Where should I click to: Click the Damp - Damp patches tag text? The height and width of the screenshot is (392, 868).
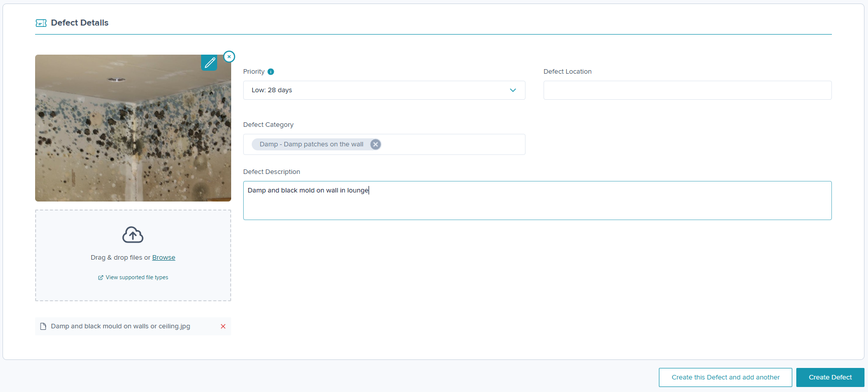(x=311, y=144)
